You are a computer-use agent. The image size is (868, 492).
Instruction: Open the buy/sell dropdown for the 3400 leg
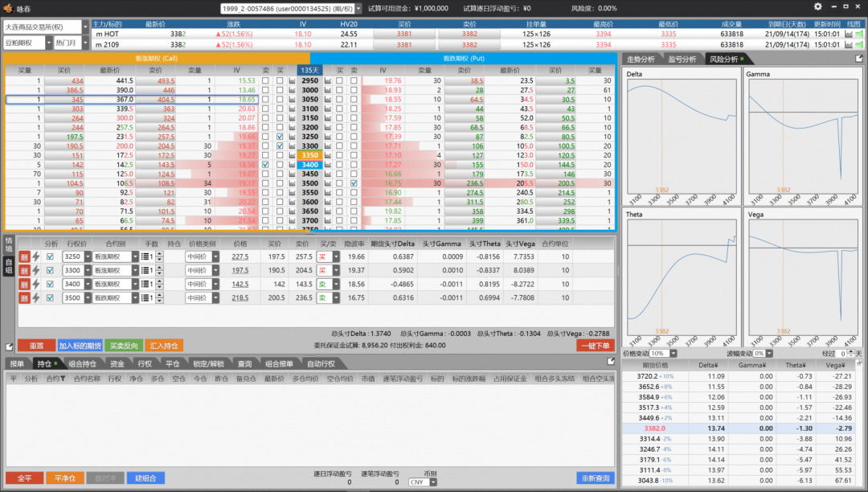click(335, 284)
